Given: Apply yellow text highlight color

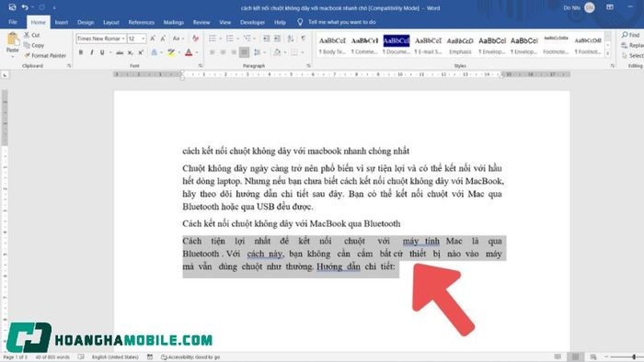Looking at the screenshot, I should pos(171,52).
